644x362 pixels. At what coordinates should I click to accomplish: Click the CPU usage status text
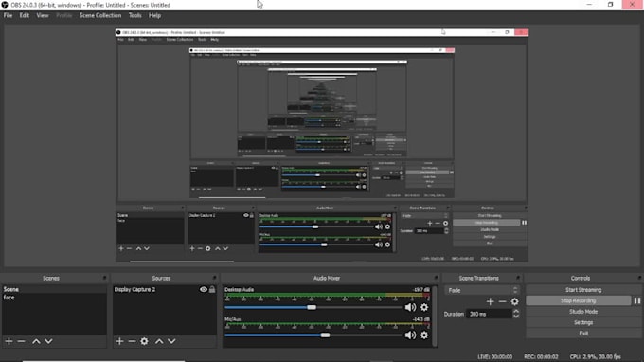595,356
